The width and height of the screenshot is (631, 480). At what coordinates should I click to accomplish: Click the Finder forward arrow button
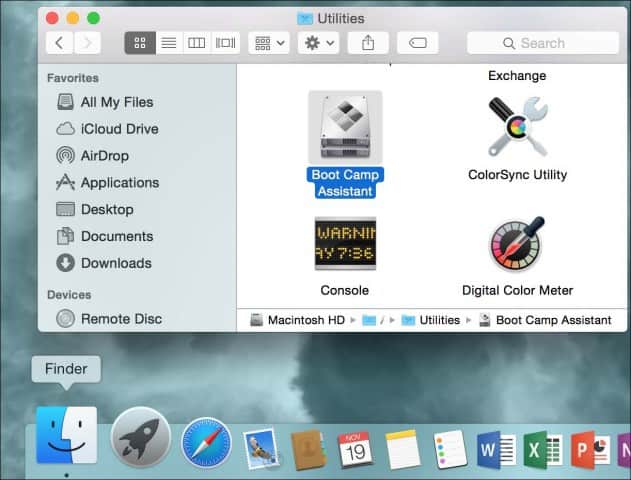(87, 43)
